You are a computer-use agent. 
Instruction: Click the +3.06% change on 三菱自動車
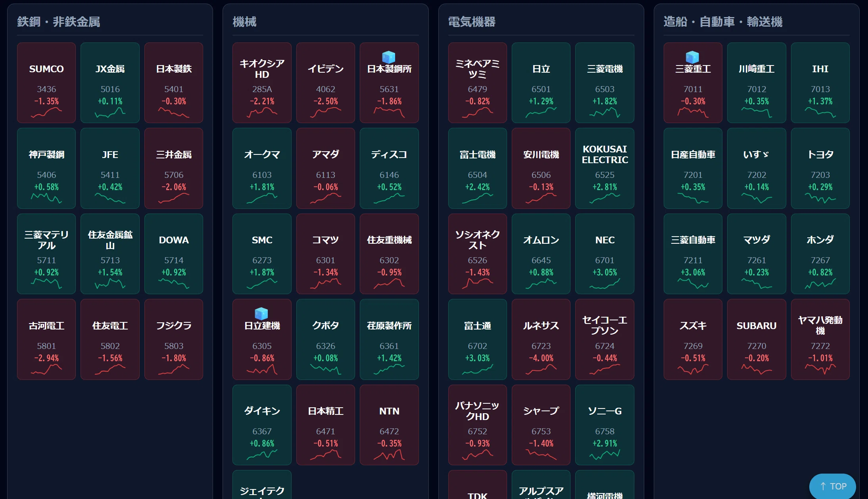pos(693,272)
